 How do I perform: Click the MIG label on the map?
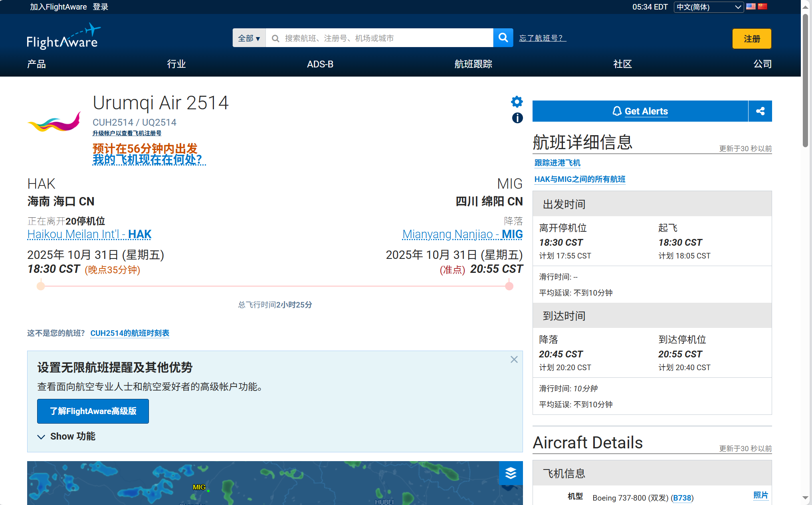point(199,487)
